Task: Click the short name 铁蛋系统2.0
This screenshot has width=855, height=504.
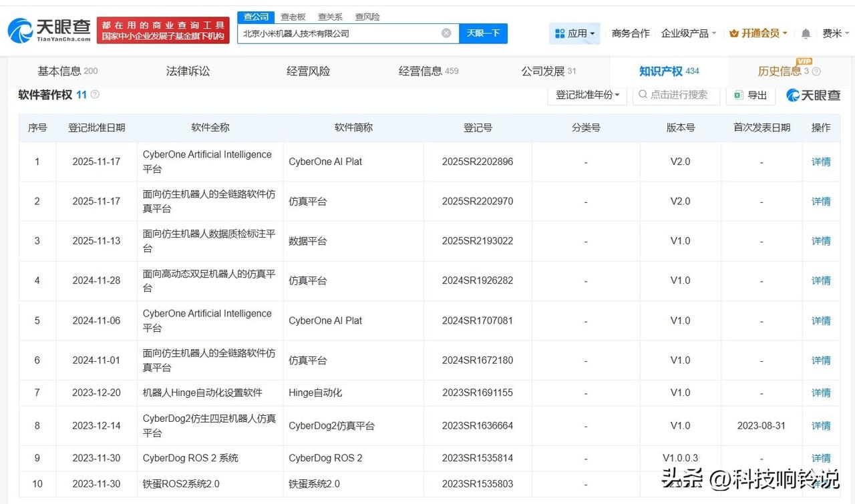Action: 315,484
